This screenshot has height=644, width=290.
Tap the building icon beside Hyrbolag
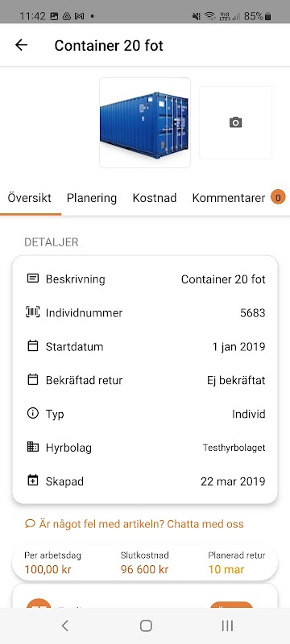pyautogui.click(x=33, y=447)
